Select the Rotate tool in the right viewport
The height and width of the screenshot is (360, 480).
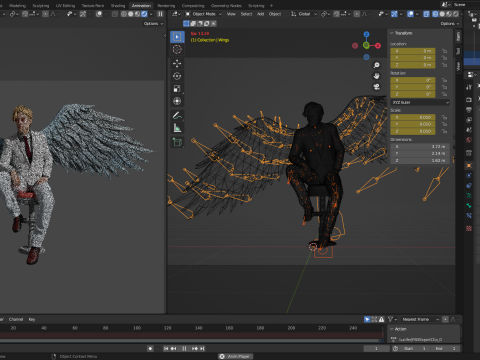(177, 76)
